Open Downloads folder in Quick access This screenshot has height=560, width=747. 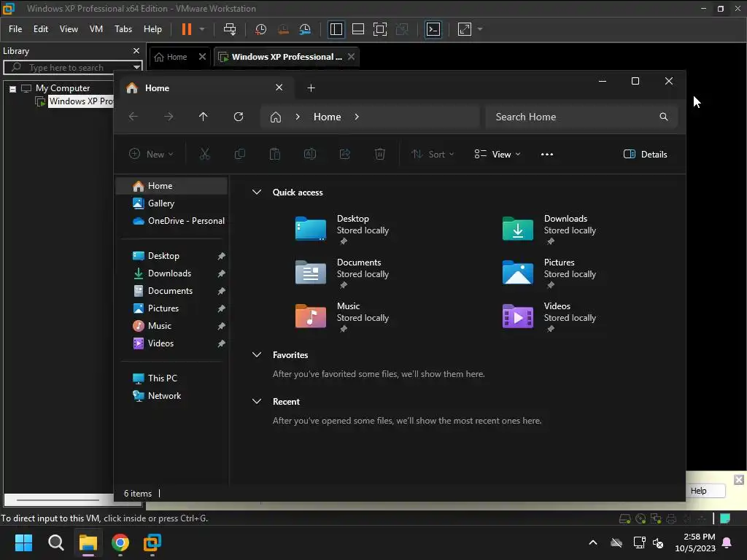tap(549, 230)
